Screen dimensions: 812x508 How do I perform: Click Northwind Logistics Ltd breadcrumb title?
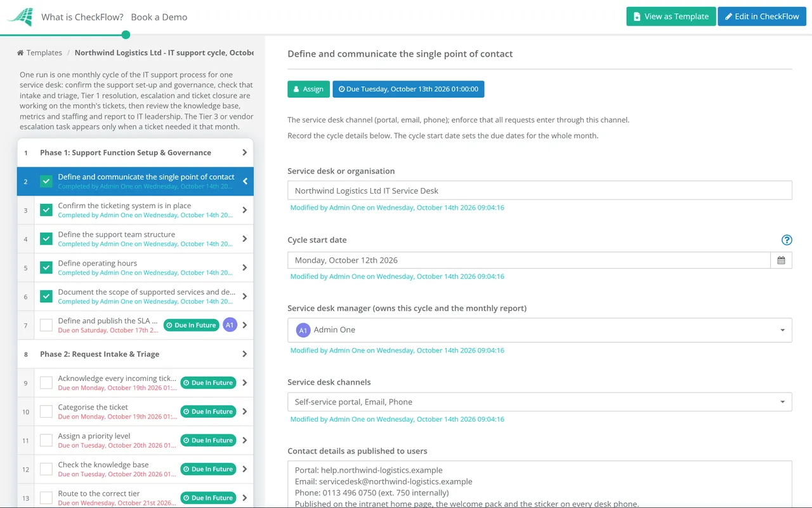point(164,53)
